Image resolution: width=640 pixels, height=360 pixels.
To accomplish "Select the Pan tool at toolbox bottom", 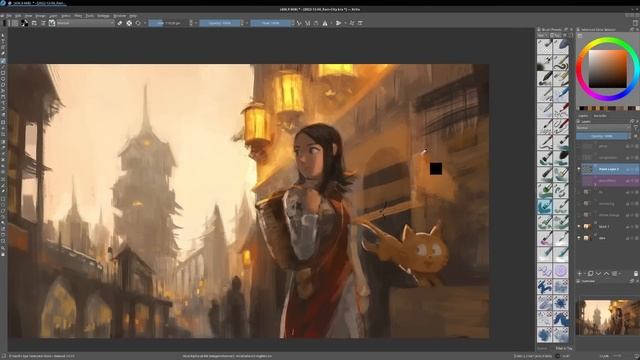I will click(x=3, y=254).
